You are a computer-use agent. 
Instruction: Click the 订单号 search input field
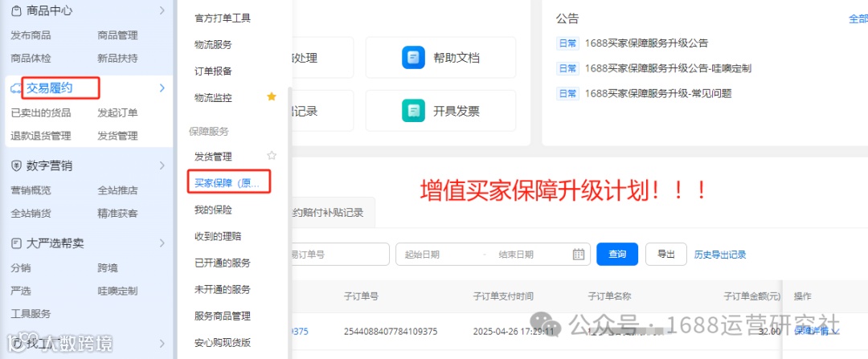(x=339, y=255)
